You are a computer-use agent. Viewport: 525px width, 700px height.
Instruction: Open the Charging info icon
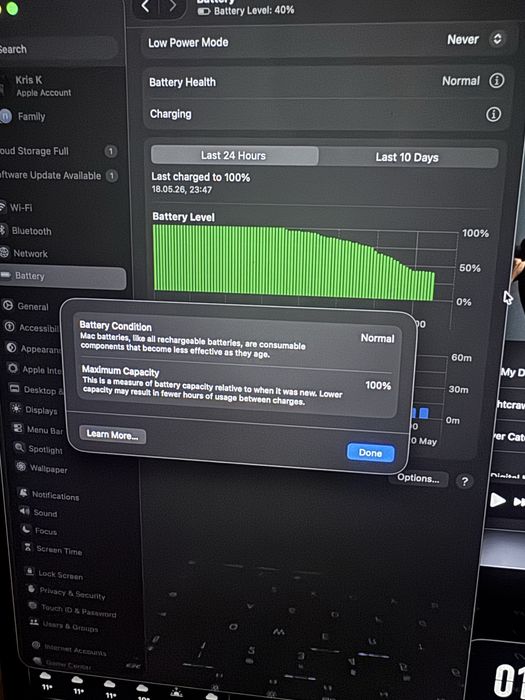point(493,114)
